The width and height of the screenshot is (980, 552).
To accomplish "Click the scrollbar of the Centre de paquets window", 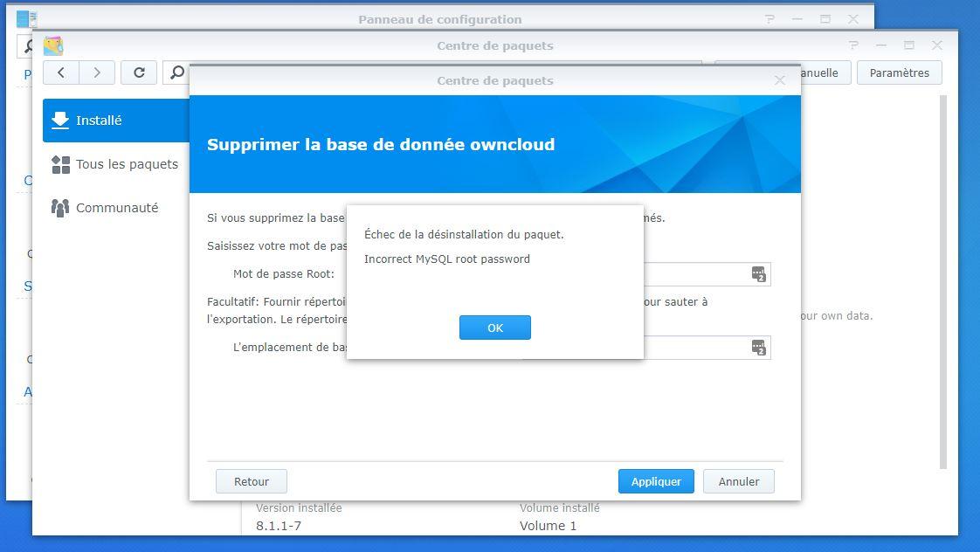I will point(943,281).
